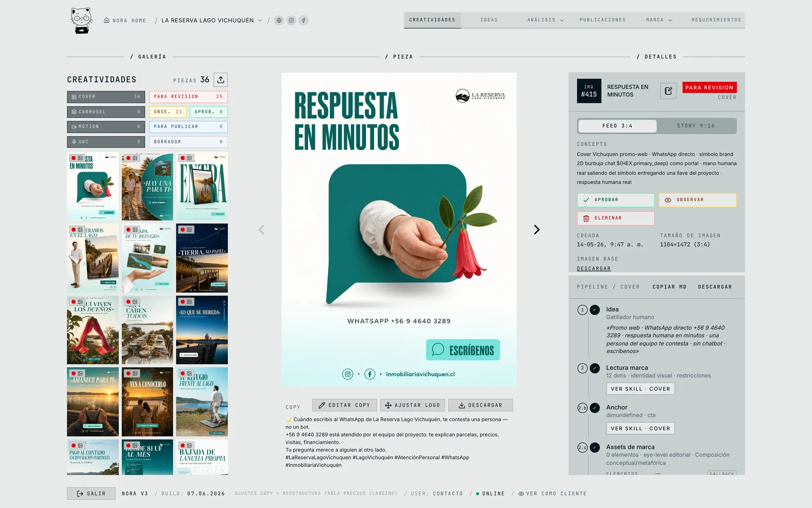
Task: Switch format to Feed 3:4
Action: pyautogui.click(x=617, y=126)
